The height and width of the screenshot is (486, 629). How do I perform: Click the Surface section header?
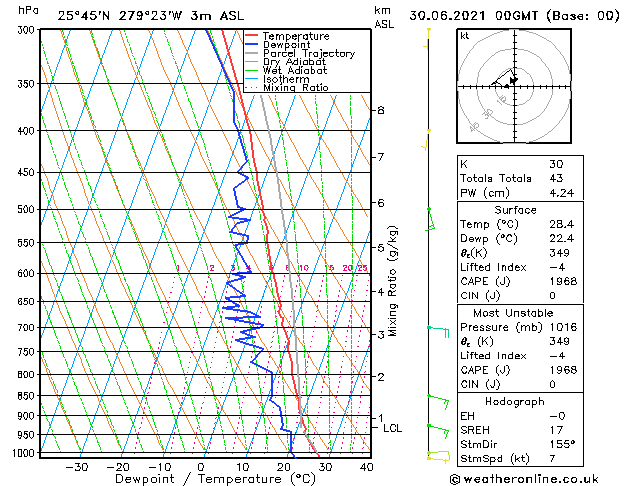pos(514,210)
